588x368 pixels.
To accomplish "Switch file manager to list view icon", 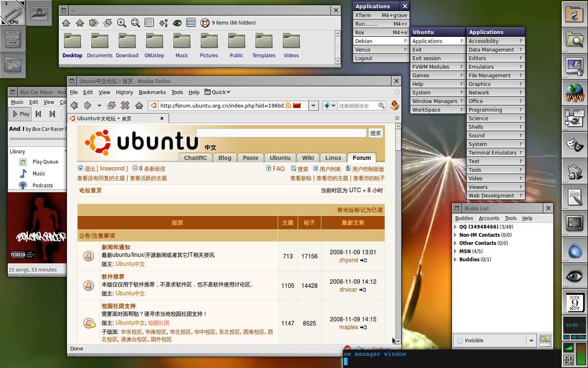I will tap(149, 23).
